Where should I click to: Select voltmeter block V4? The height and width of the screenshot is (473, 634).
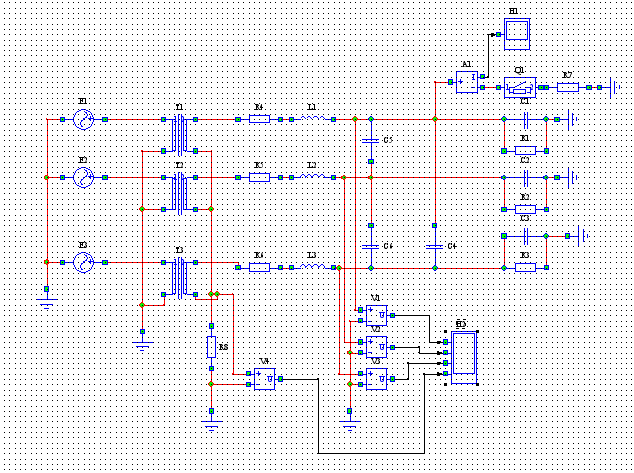point(265,379)
